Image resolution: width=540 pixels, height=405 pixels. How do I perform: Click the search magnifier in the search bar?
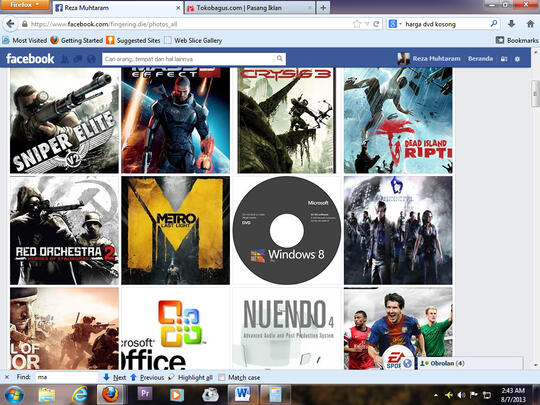[x=494, y=24]
